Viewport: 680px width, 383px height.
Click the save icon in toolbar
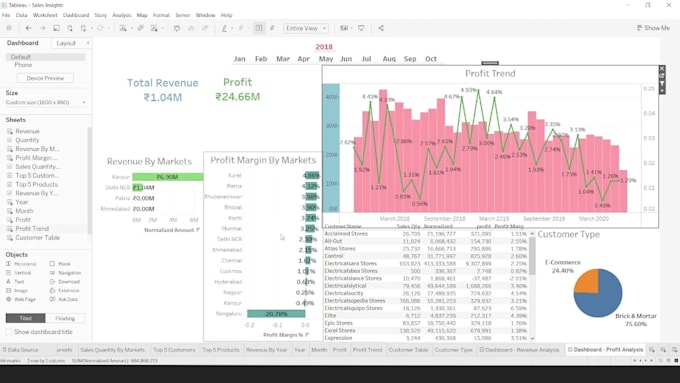pyautogui.click(x=56, y=28)
